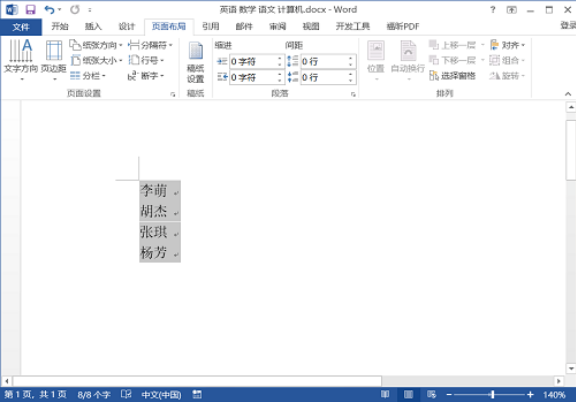Switch to the 福昕PDF ribbon tab
Image resolution: width=576 pixels, height=402 pixels.
pos(403,26)
